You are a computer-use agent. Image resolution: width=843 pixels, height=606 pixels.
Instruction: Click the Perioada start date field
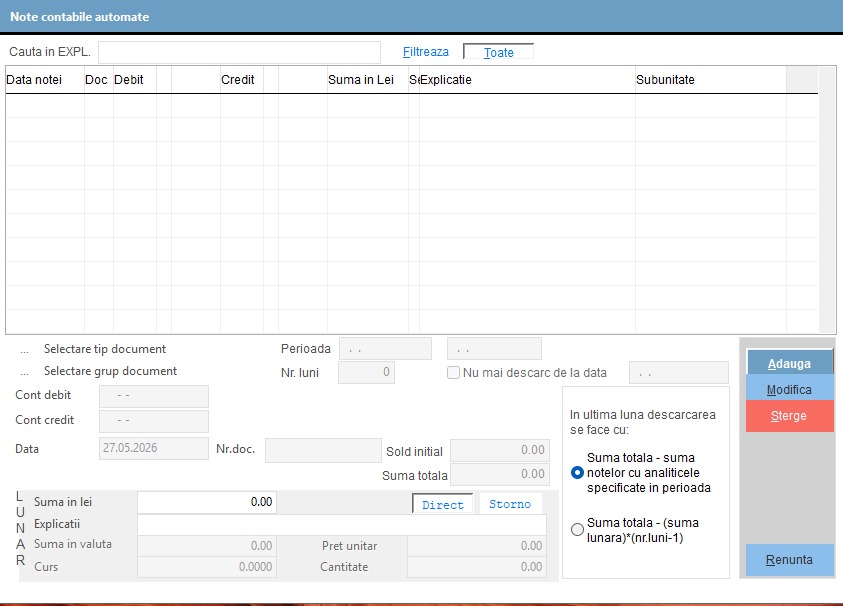[385, 349]
